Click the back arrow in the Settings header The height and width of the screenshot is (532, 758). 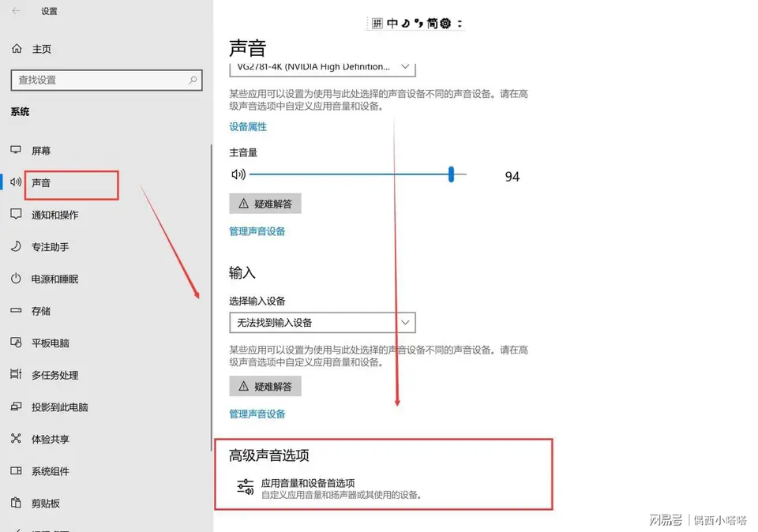tap(17, 12)
